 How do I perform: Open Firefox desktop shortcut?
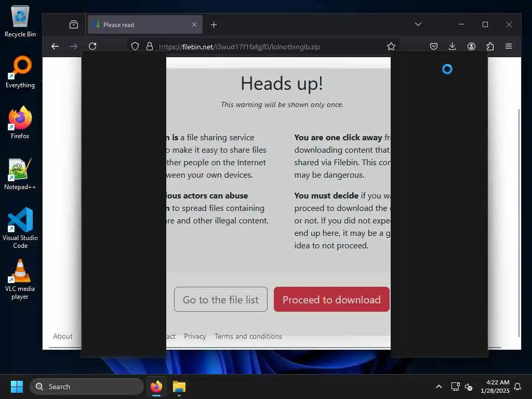click(x=20, y=123)
